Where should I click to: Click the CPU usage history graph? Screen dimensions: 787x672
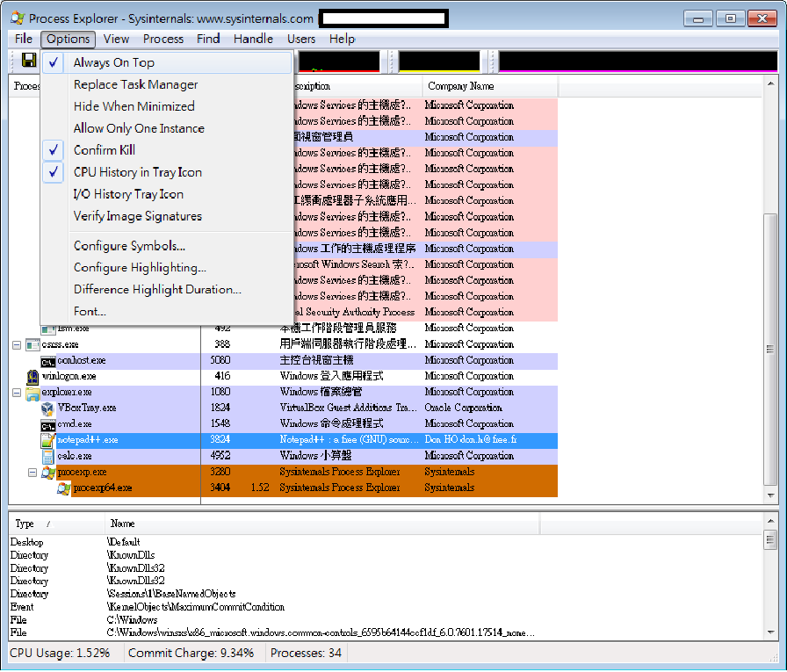[339, 61]
